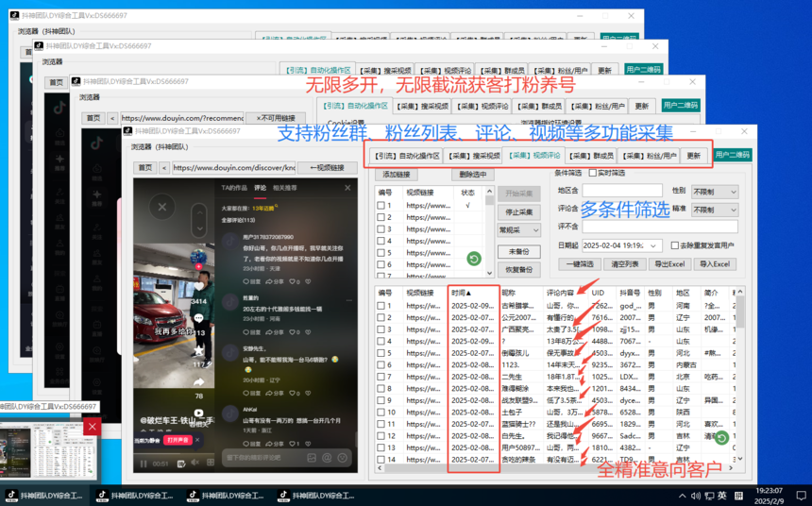Viewport: 812px width, 506px height.
Task: Click the results table vertical scrollbar thumb
Action: click(740, 312)
